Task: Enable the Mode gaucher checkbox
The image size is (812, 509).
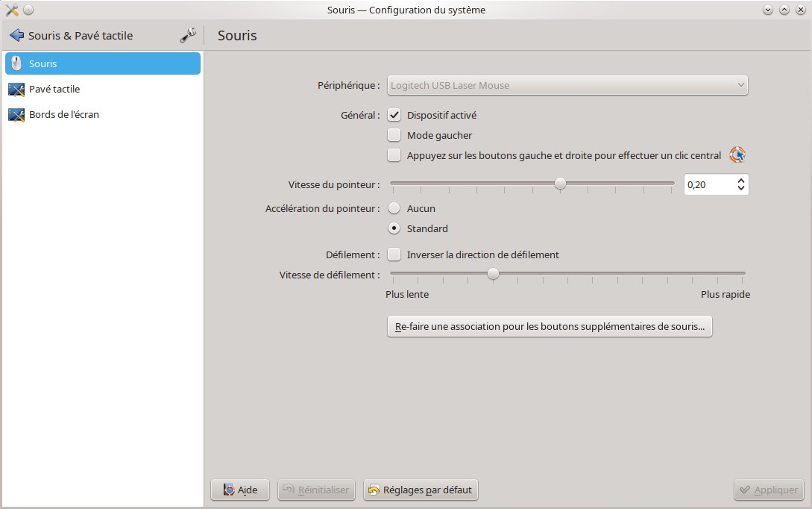Action: (394, 135)
